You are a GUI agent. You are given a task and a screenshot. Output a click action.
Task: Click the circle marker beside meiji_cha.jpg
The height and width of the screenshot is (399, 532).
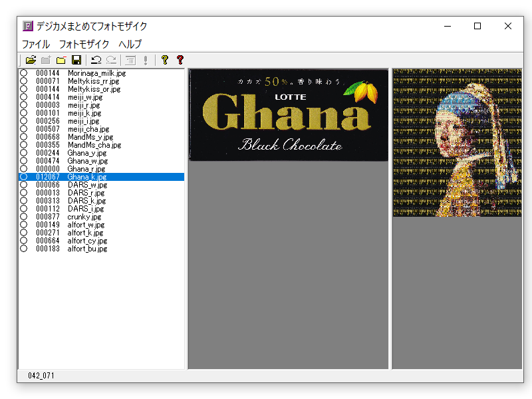(23, 129)
